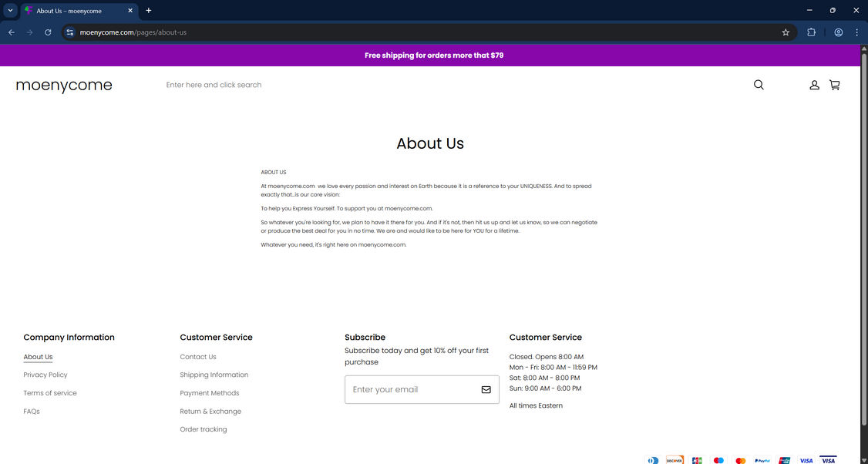The height and width of the screenshot is (464, 868).
Task: Click the Diners Club payment icon
Action: click(x=653, y=459)
